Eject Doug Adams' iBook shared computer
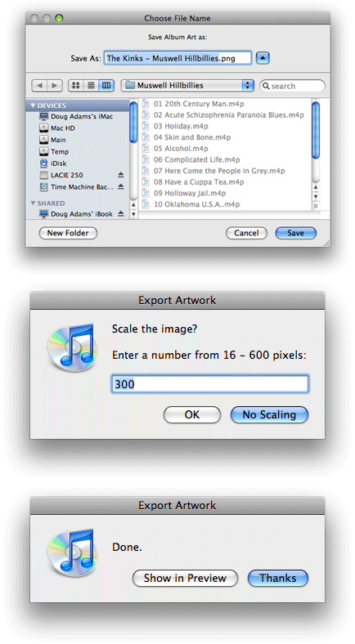This screenshot has height=644, width=355. 121,214
